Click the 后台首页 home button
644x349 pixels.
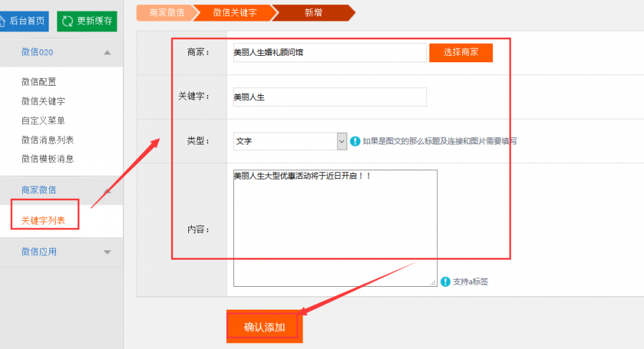coord(24,21)
